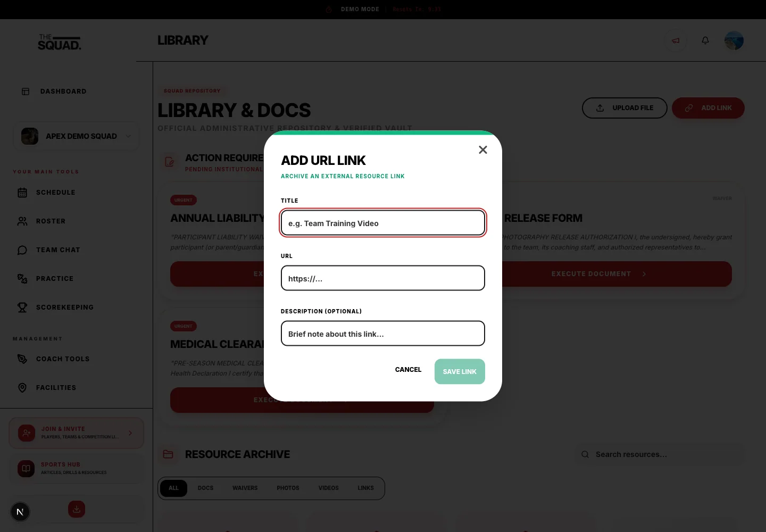Expand the Join & Invite chevron
Viewport: 766px width, 532px height.
pyautogui.click(x=130, y=433)
